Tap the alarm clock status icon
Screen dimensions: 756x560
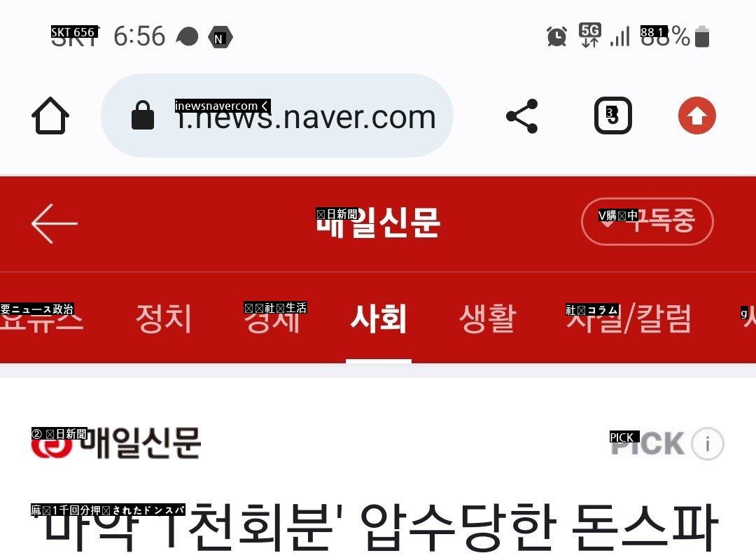tap(556, 36)
